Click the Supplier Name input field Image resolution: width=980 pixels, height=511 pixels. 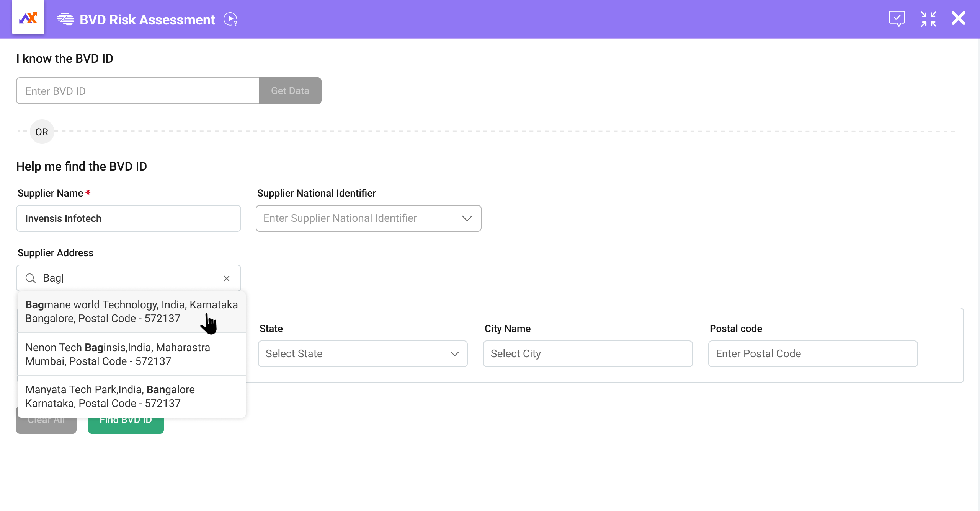point(128,218)
